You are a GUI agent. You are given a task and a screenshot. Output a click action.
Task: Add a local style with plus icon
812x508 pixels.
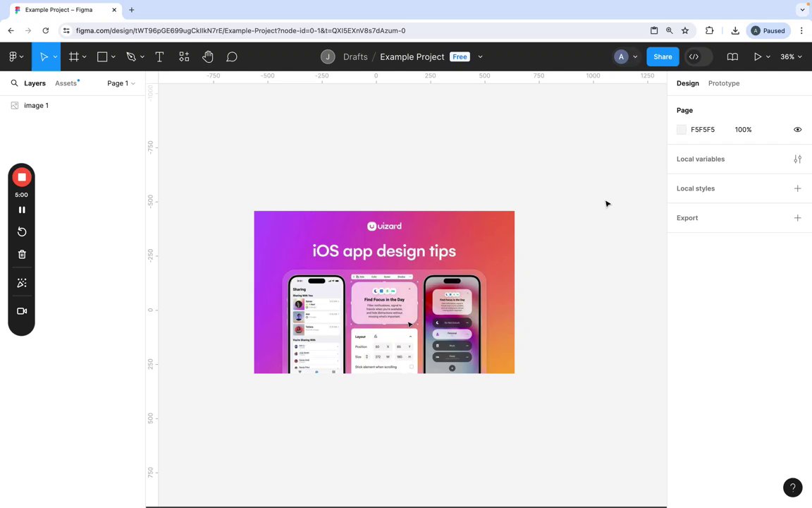click(797, 188)
